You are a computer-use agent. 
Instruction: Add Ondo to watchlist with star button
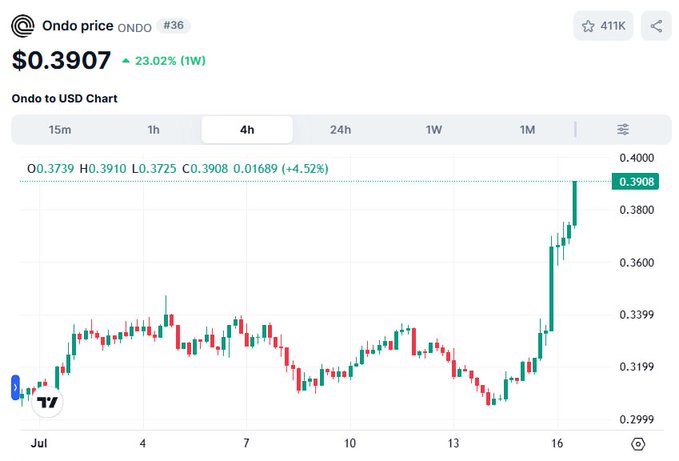(603, 26)
